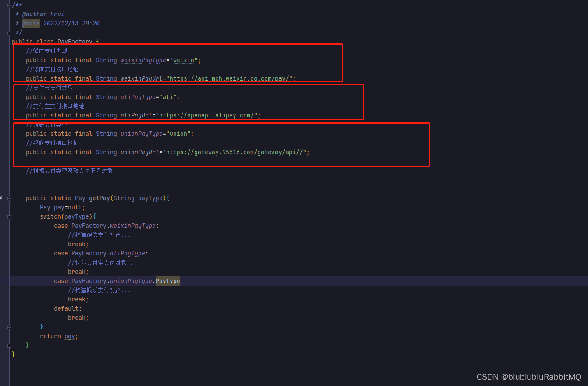Click the comment //构造微信支付对象...
This screenshot has width=588, height=386.
coord(99,235)
